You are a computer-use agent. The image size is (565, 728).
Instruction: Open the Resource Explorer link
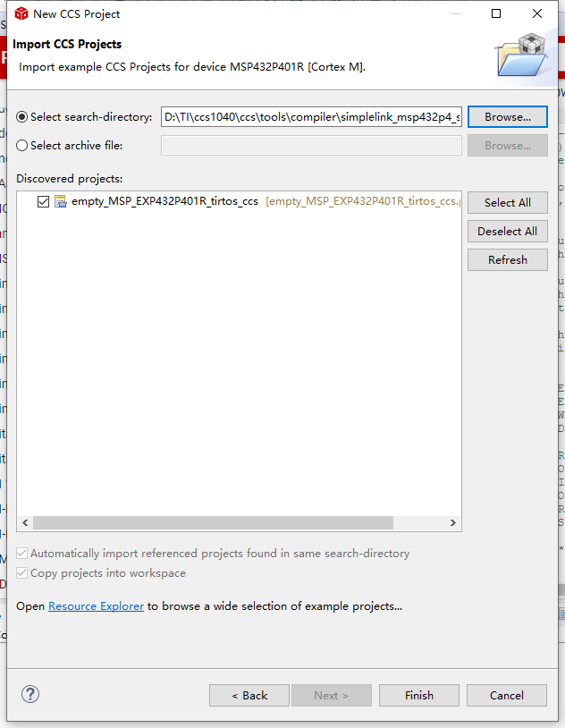tap(96, 605)
